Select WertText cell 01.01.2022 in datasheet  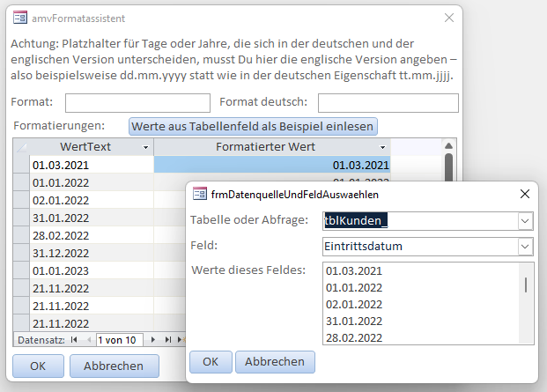pyautogui.click(x=92, y=182)
